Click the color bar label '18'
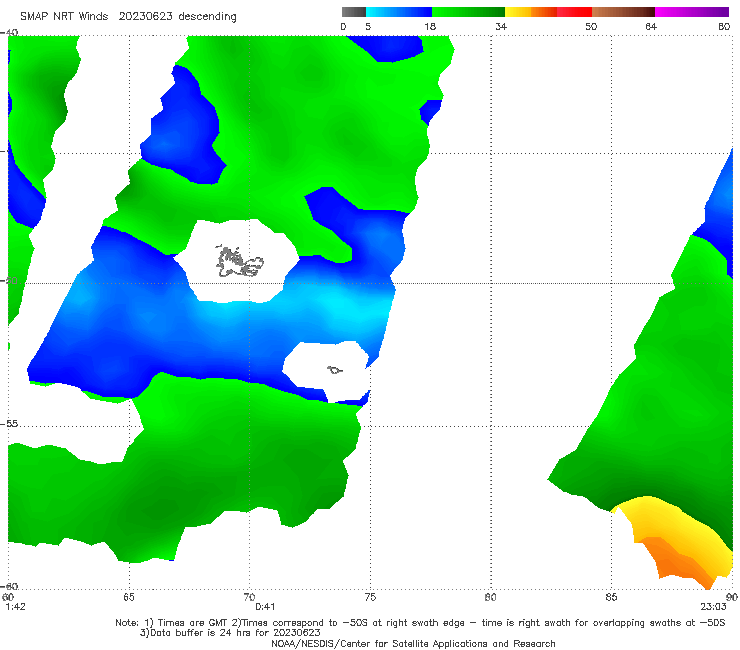Screen dimensions: 740x650 coord(430,27)
